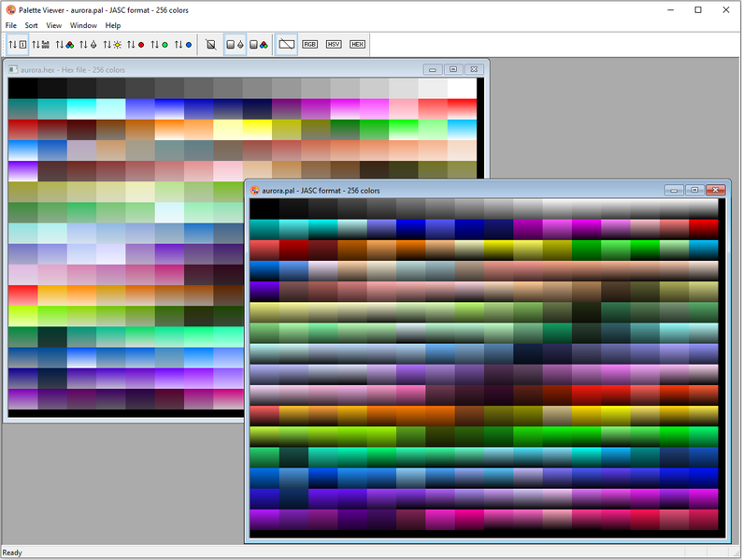Select the bright blue swatch ending row fourteen in aurora.pal
This screenshot has width=742, height=560.
click(703, 478)
